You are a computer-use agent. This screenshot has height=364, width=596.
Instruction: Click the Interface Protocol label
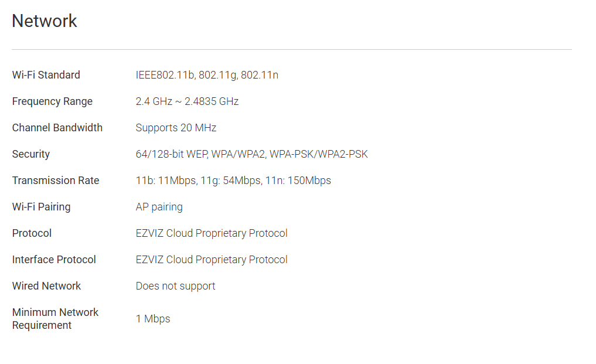[54, 260]
